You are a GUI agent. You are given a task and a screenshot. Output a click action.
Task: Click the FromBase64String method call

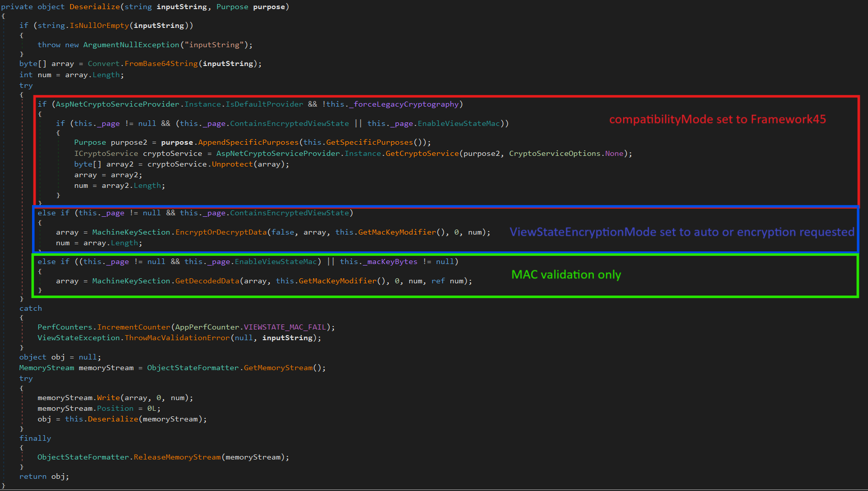click(x=161, y=63)
